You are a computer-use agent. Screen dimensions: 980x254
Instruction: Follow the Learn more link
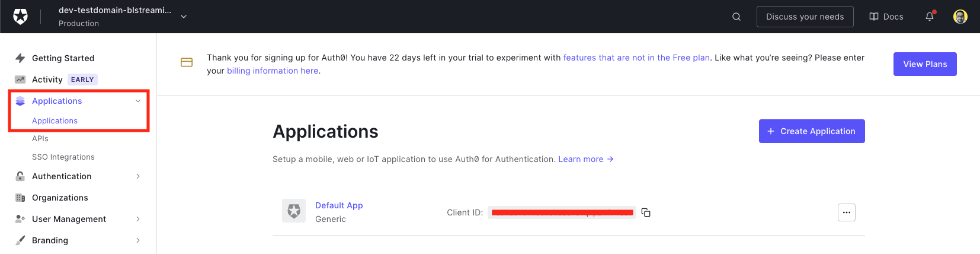point(586,159)
